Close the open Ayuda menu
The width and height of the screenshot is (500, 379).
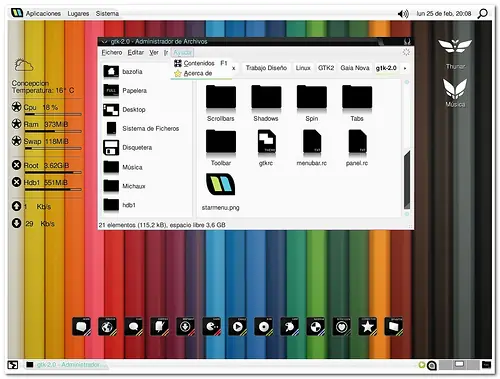(182, 53)
